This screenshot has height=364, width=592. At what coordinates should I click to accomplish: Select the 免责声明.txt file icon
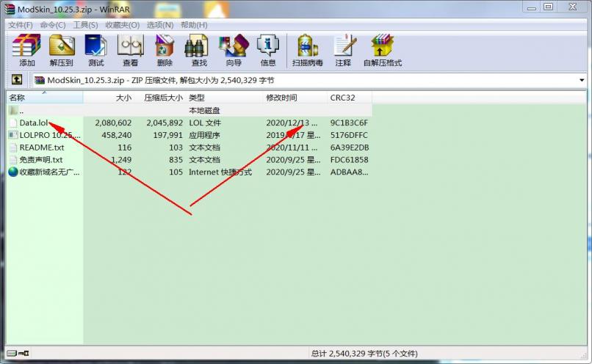13,160
